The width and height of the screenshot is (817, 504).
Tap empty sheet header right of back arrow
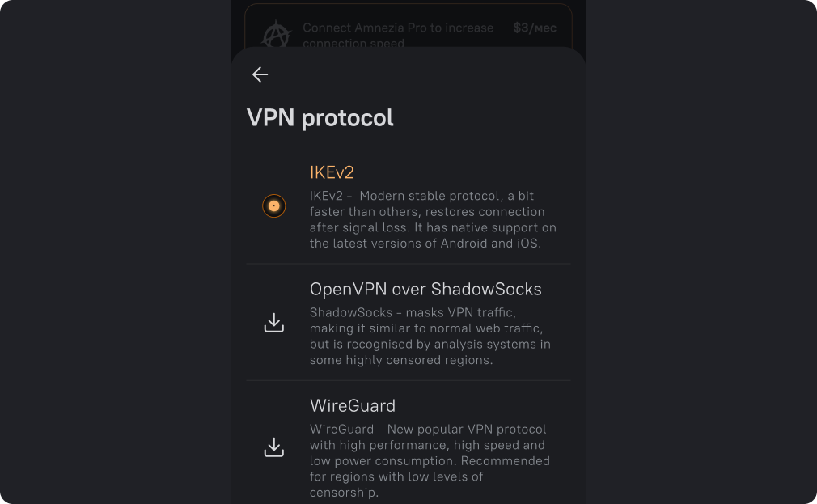[x=421, y=74]
